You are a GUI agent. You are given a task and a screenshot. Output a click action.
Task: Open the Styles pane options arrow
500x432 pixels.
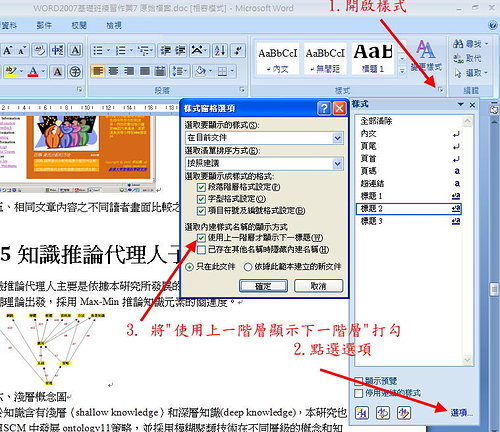pyautogui.click(x=461, y=105)
